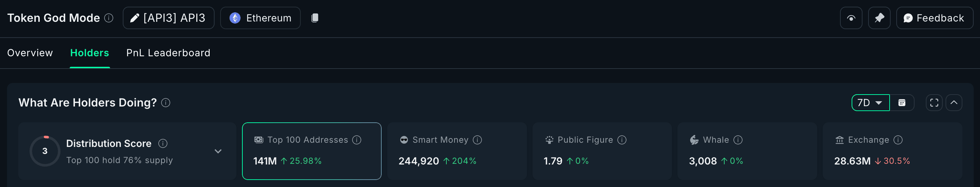
Task: Click the fullscreen expand icon
Action: tap(934, 103)
